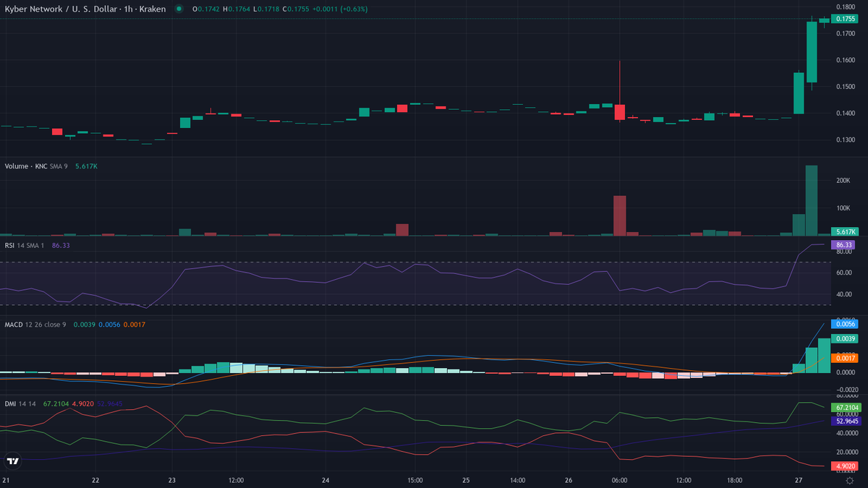Viewport: 868px width, 488px height.
Task: Select the DMI 14 14 indicator legend
Action: tap(20, 403)
